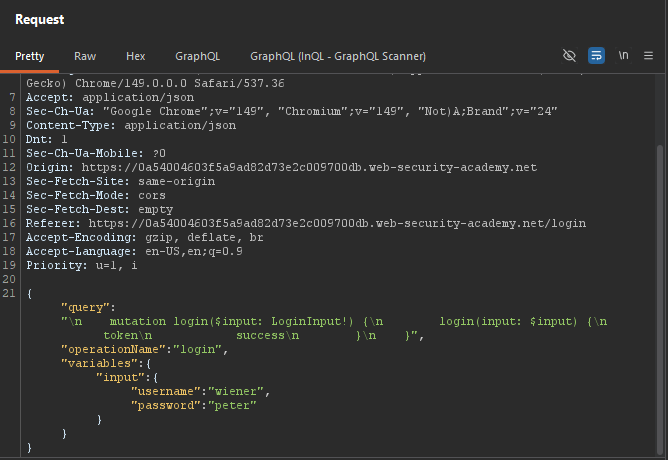Click the vertical scrollbar of the request editor
The image size is (668, 460).
[x=660, y=300]
